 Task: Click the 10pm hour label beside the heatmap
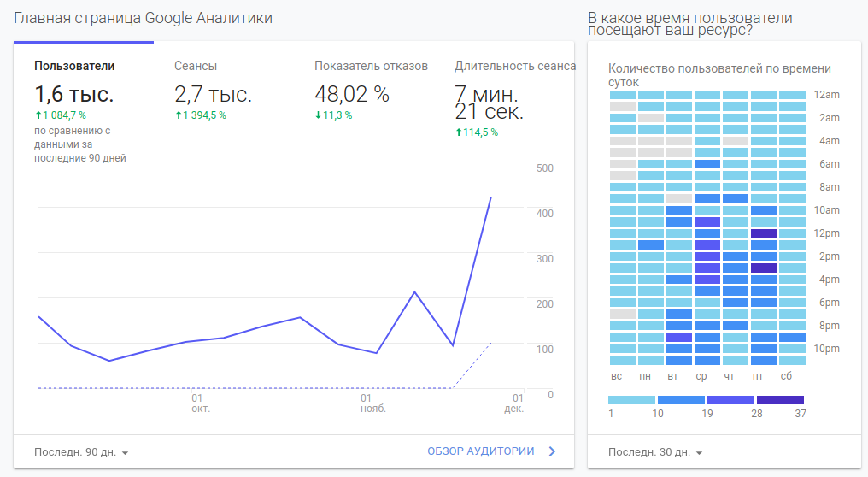click(826, 349)
